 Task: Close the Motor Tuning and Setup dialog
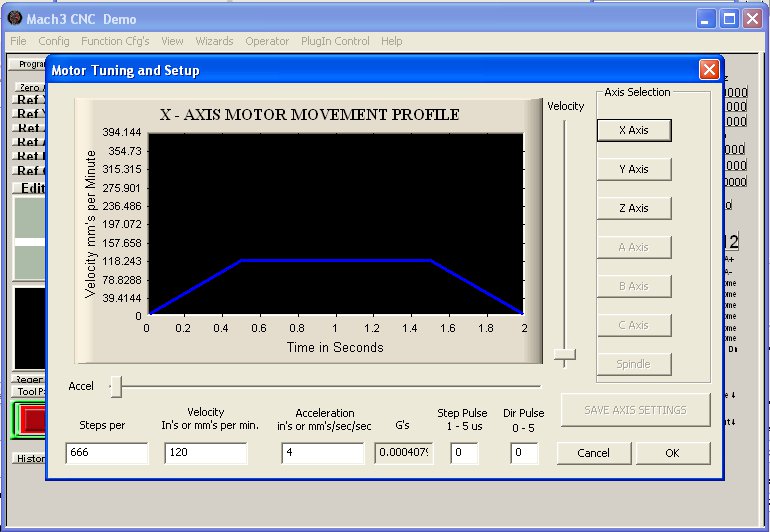pyautogui.click(x=708, y=69)
